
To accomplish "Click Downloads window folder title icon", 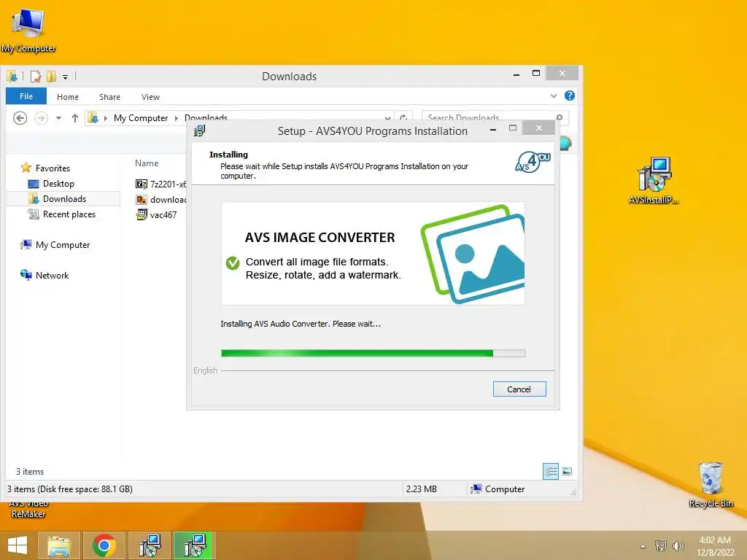I will point(12,76).
